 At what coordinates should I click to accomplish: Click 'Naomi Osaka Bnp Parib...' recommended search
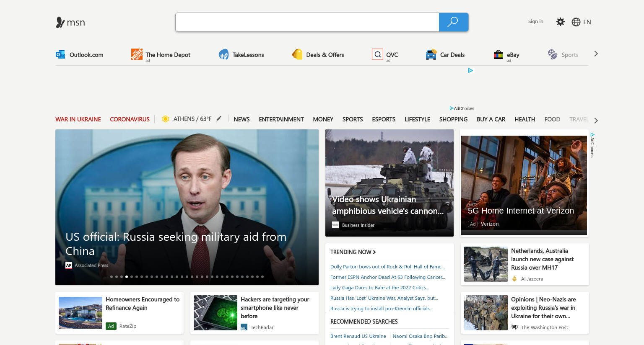[x=421, y=336]
